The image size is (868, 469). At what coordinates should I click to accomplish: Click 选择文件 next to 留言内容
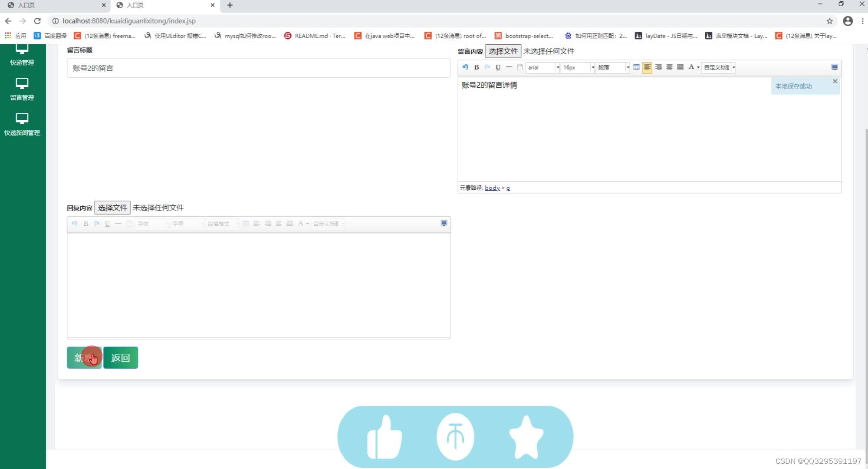click(x=503, y=51)
